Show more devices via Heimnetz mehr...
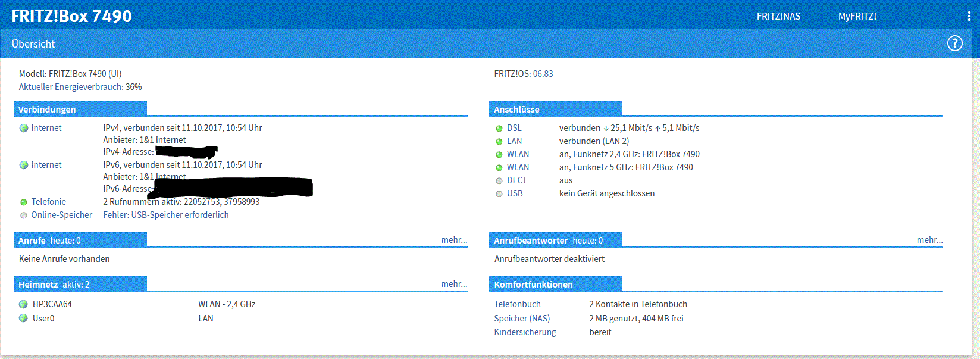The image size is (980, 359). tap(454, 284)
